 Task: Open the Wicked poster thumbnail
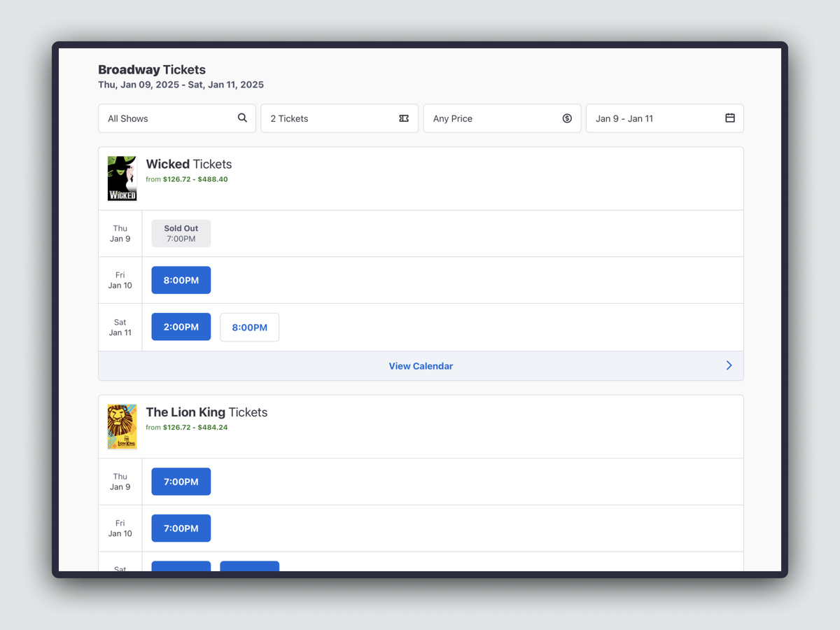point(122,178)
